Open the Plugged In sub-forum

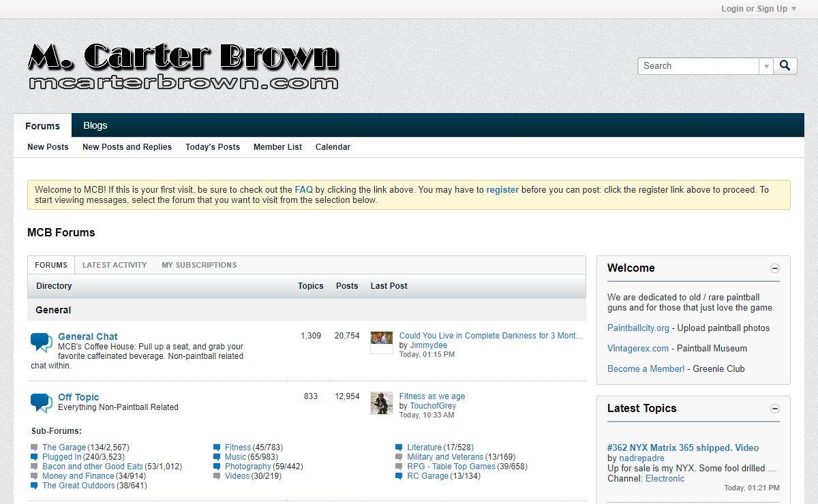point(62,457)
